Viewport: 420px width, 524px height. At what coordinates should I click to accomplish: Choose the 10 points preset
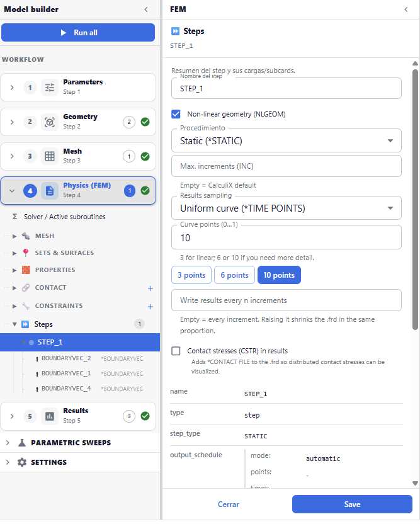(279, 275)
